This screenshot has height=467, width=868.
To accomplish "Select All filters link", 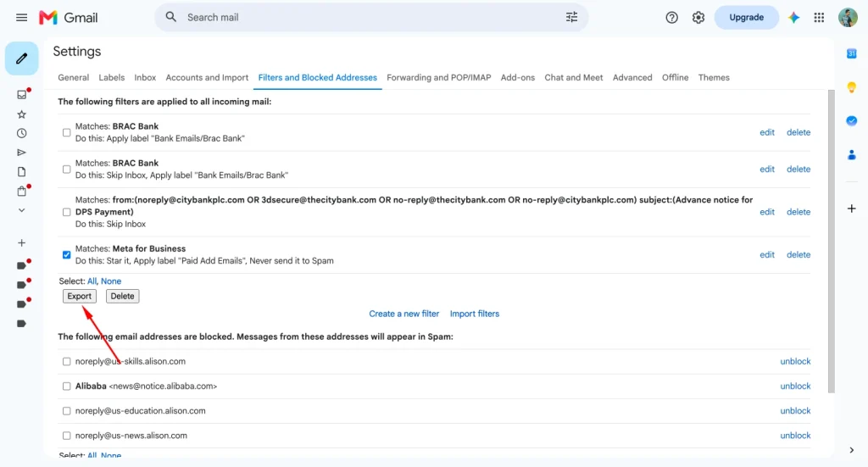I will pos(92,281).
